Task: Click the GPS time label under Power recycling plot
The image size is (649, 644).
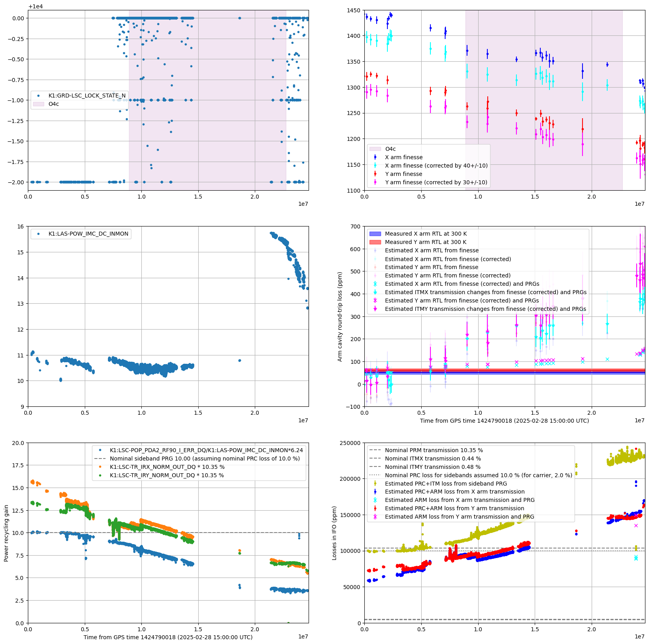Action: point(168,637)
